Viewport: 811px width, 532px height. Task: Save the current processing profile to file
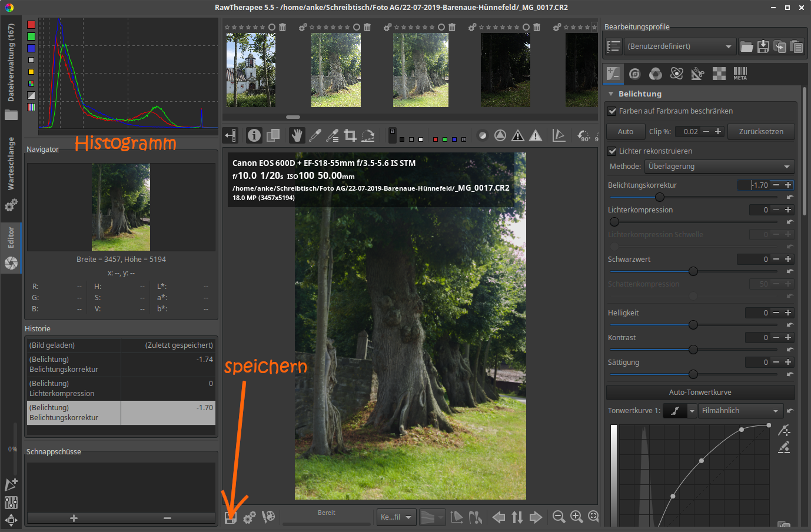[x=763, y=46]
